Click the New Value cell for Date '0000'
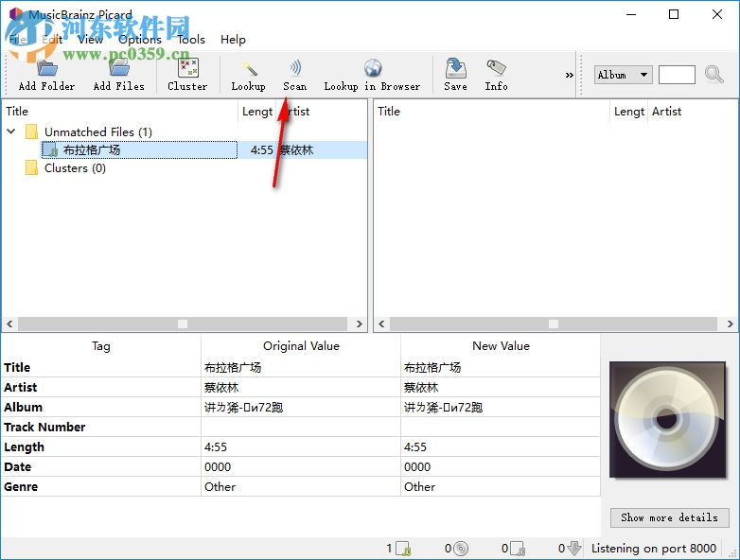Image resolution: width=740 pixels, height=560 pixels. [x=501, y=466]
